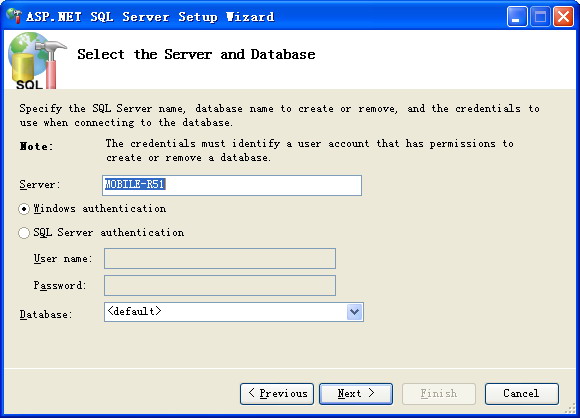Click the Database label
The image size is (580, 418).
tap(45, 314)
